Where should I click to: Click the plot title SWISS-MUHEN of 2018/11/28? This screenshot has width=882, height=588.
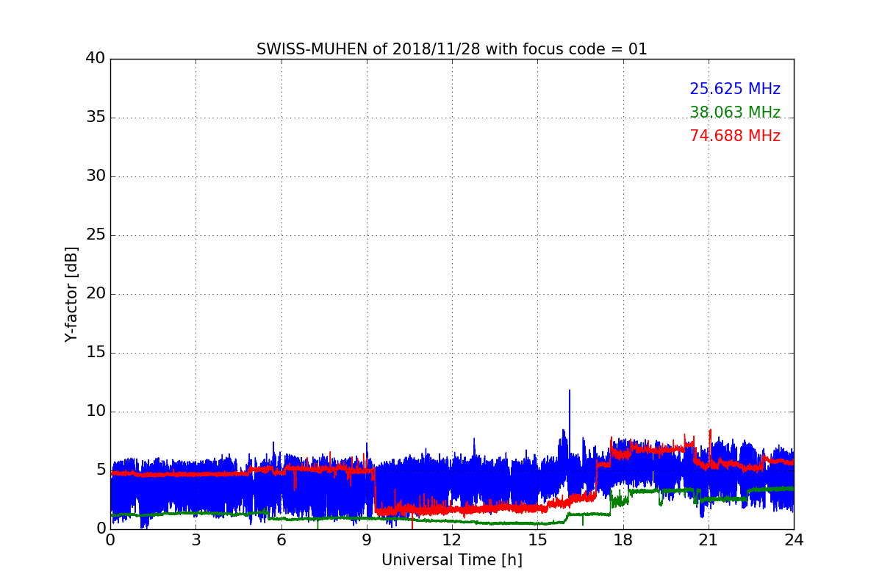point(451,49)
